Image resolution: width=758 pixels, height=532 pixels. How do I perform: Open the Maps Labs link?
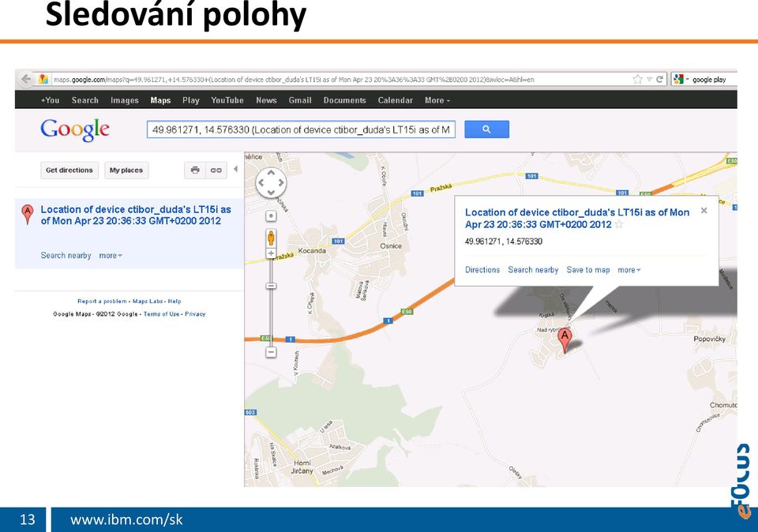pos(148,301)
